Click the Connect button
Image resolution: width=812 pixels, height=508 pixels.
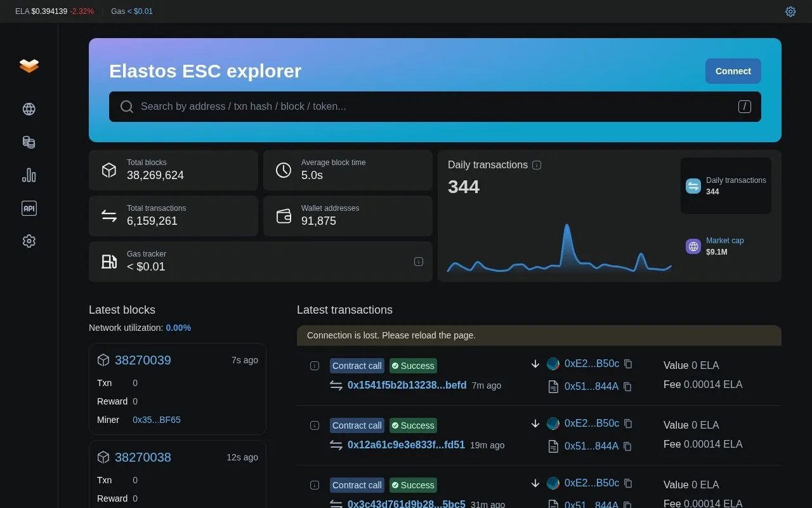(x=733, y=71)
